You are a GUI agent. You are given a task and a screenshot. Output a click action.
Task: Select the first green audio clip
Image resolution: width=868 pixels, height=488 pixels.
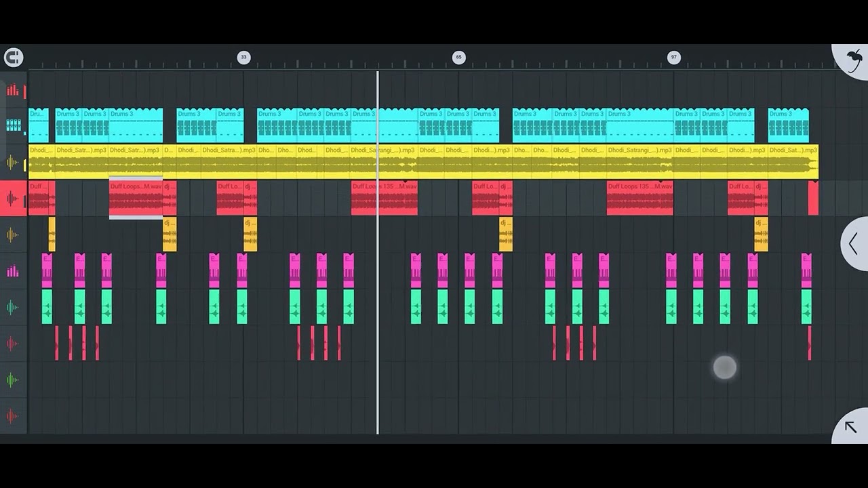coord(47,307)
